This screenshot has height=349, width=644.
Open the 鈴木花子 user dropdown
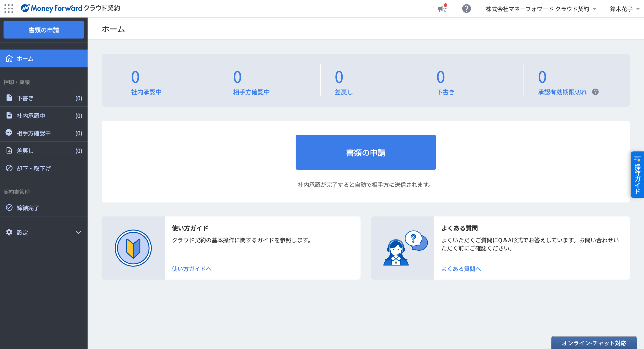624,9
